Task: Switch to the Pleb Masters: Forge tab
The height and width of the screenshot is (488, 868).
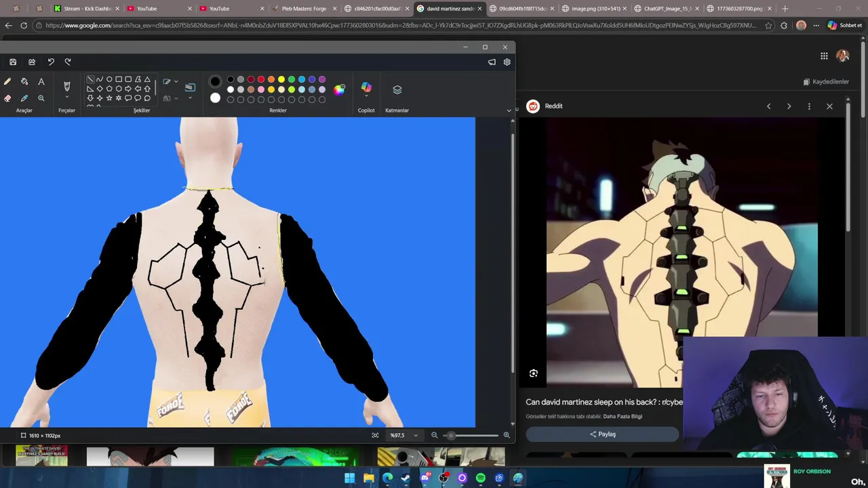Action: (x=304, y=8)
